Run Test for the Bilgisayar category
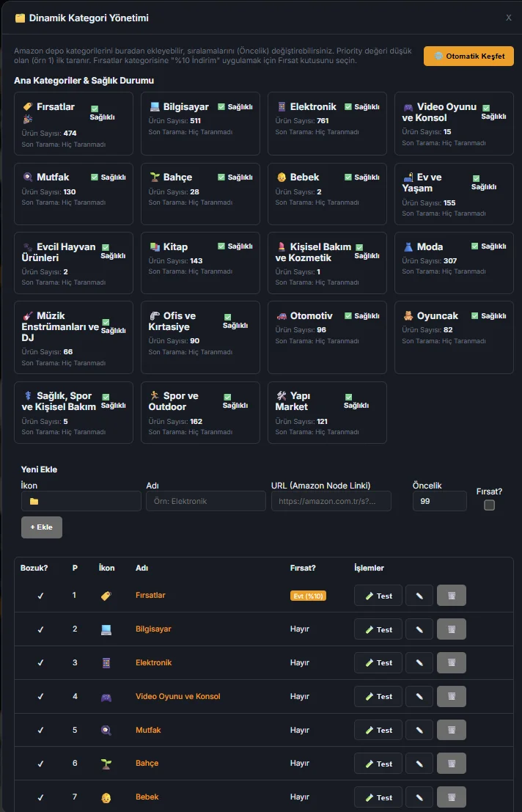Viewport: 522px width, 812px height. (x=378, y=629)
